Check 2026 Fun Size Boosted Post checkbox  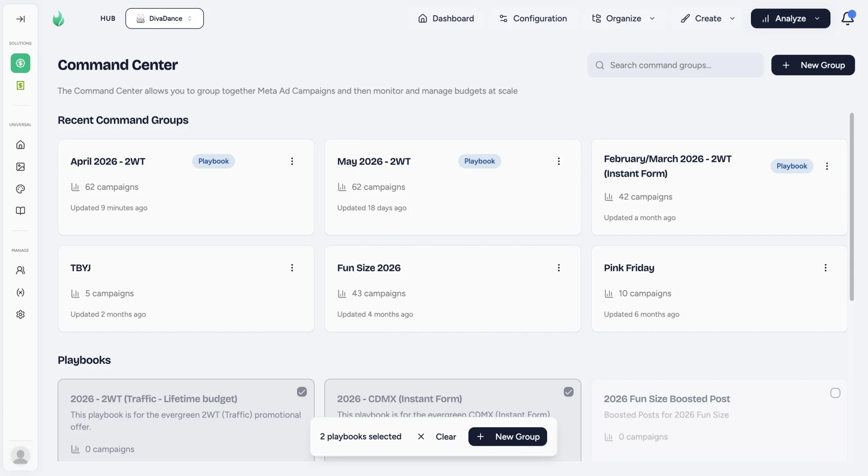[x=835, y=393]
